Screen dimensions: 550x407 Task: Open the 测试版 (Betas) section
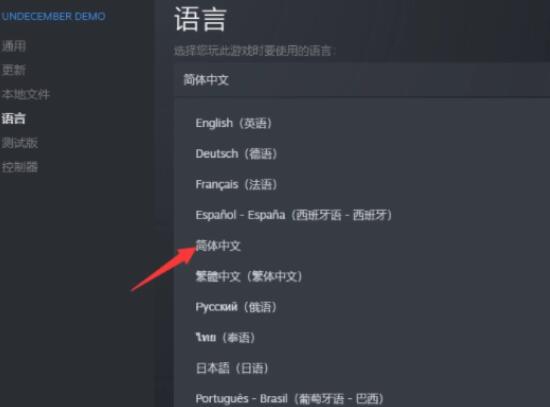click(20, 143)
